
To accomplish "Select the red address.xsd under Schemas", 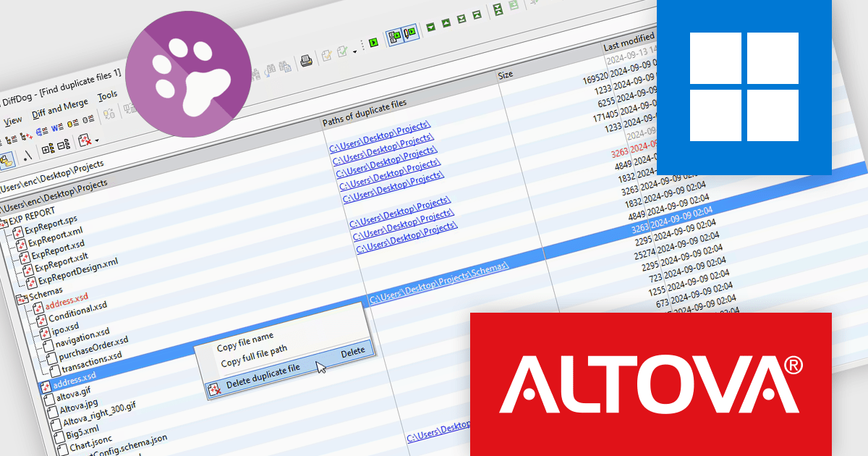I will (66, 301).
